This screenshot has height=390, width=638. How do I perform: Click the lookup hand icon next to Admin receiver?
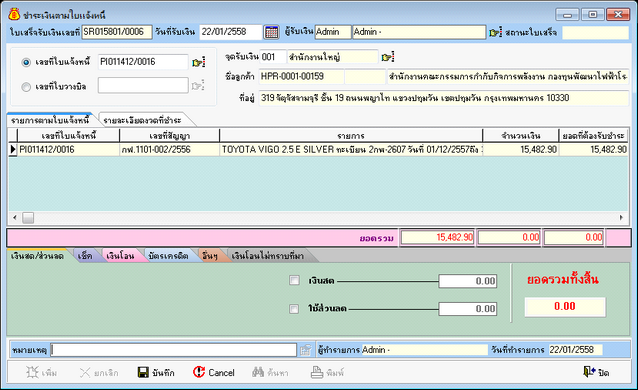495,32
